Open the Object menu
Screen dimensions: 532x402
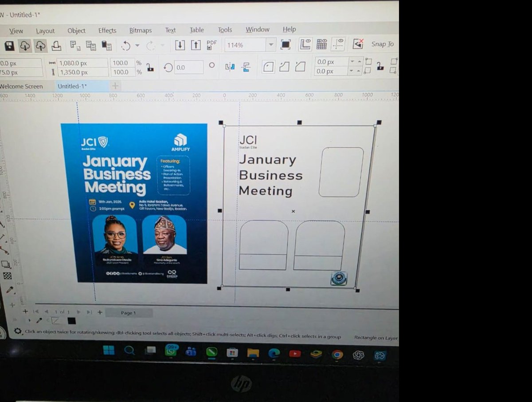pyautogui.click(x=76, y=31)
